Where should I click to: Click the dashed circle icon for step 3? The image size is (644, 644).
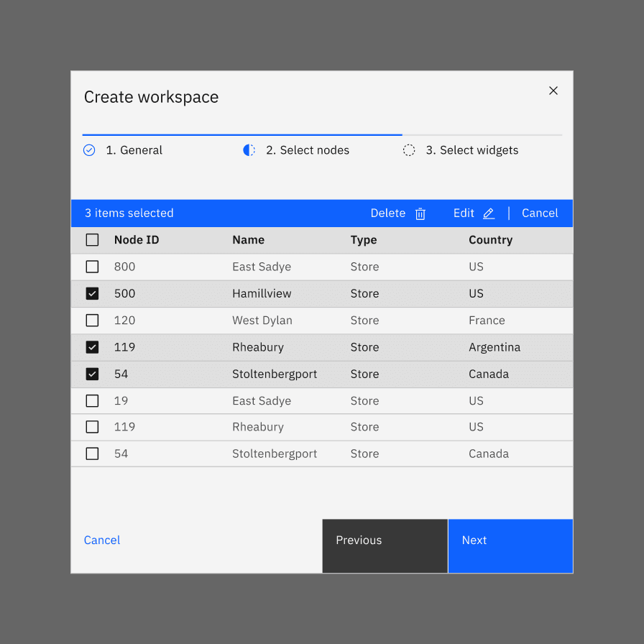(x=409, y=150)
